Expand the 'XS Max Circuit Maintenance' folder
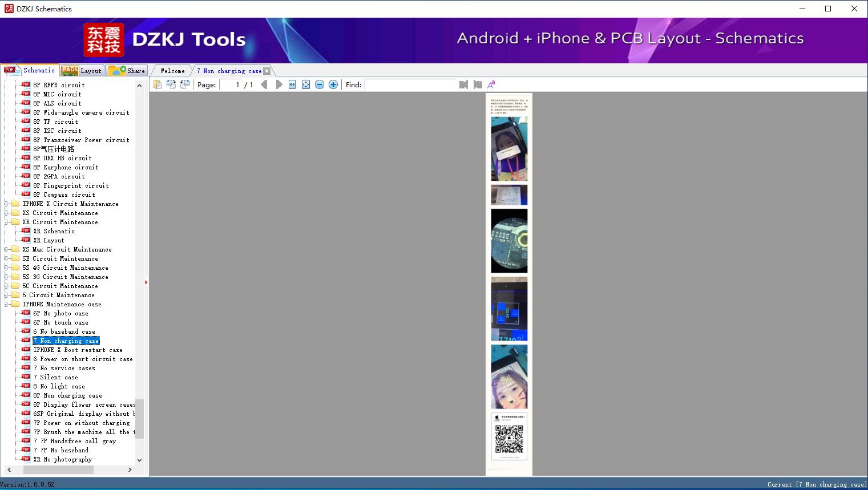Image resolution: width=868 pixels, height=490 pixels. [x=6, y=249]
